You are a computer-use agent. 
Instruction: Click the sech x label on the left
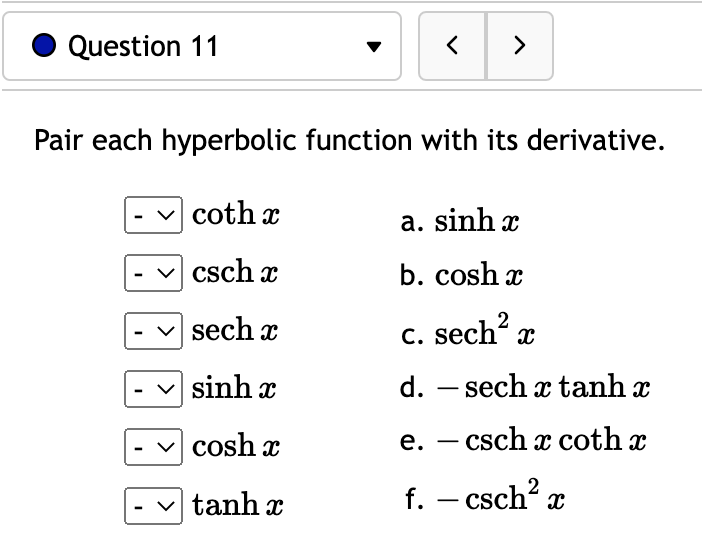(x=235, y=330)
